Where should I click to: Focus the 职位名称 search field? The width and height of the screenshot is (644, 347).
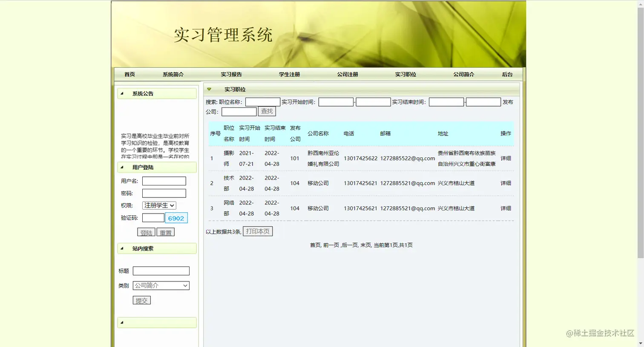pyautogui.click(x=263, y=102)
